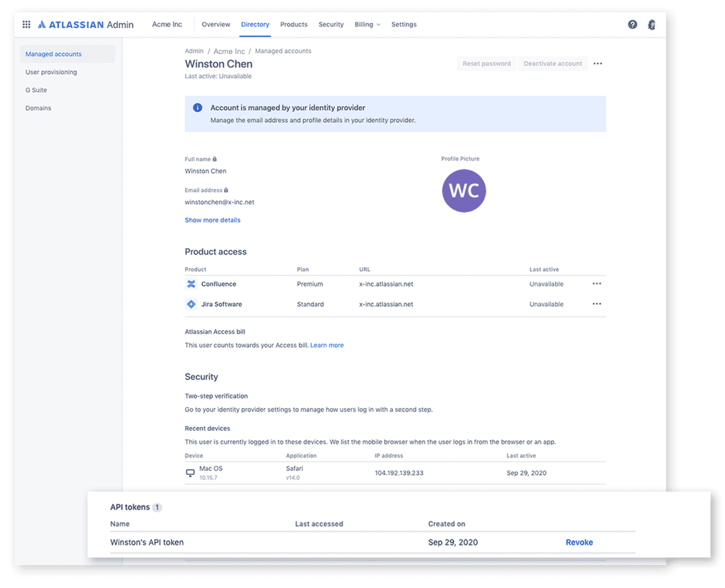The image size is (725, 588).
Task: Click the Confluence x-inc.atlassian.net URL
Action: (386, 284)
